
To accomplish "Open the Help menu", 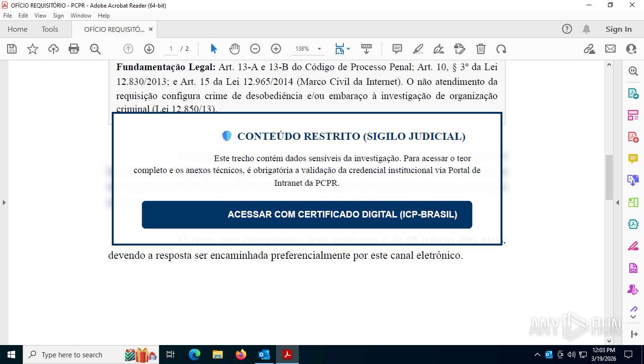I will 104,16.
